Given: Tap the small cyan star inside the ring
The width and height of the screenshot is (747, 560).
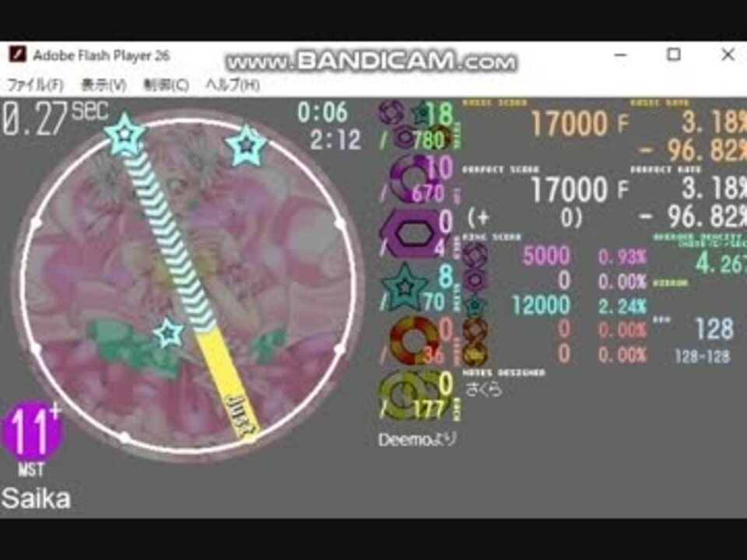Looking at the screenshot, I should pyautogui.click(x=169, y=333).
